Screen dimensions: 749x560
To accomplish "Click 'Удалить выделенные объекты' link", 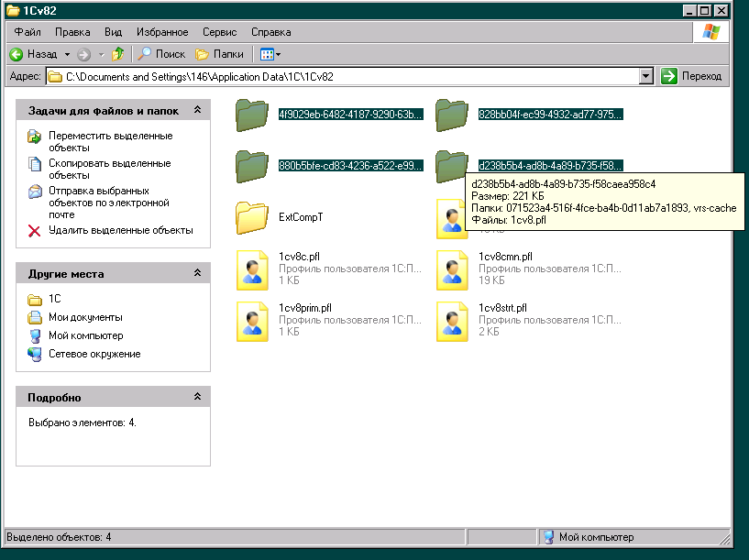I will tap(120, 230).
